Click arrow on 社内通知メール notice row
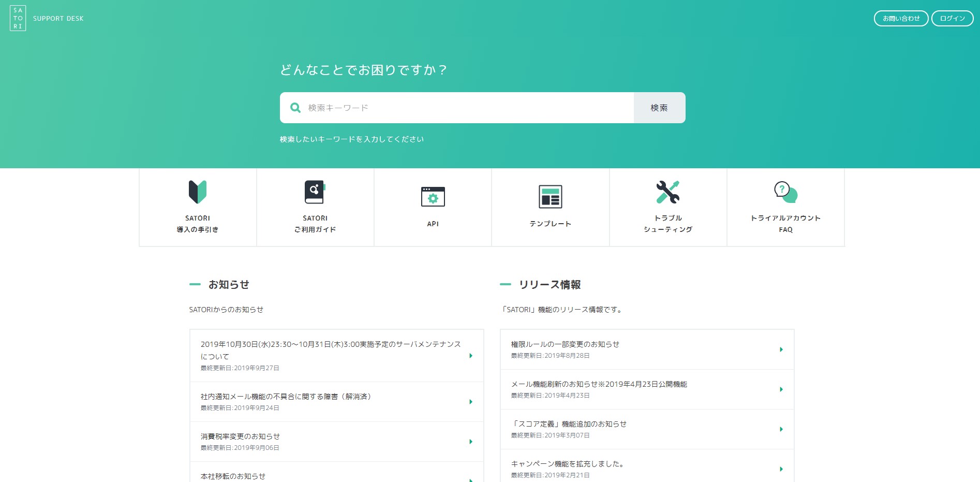The width and height of the screenshot is (980, 482). click(x=471, y=402)
